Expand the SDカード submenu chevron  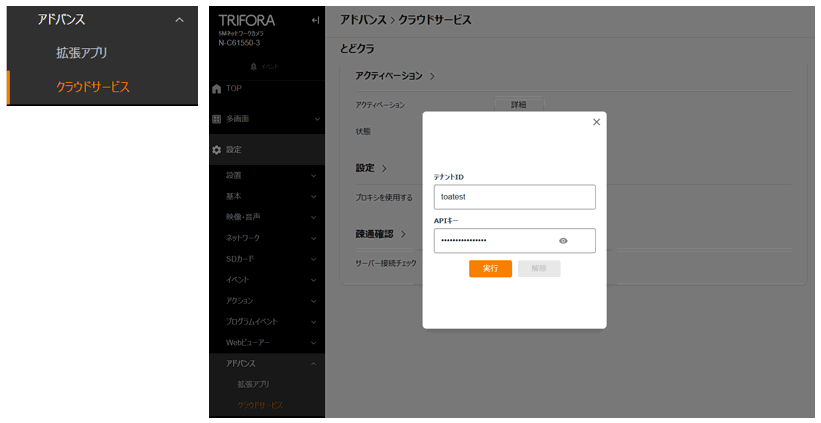point(314,260)
